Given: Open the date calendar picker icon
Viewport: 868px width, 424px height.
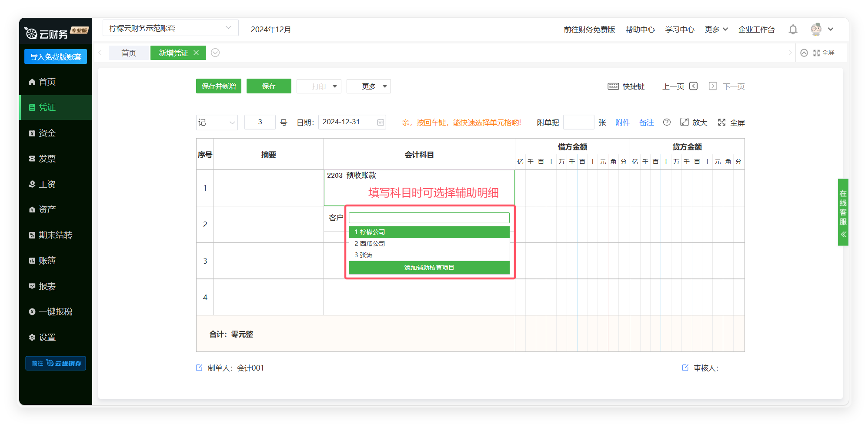Looking at the screenshot, I should pos(381,123).
